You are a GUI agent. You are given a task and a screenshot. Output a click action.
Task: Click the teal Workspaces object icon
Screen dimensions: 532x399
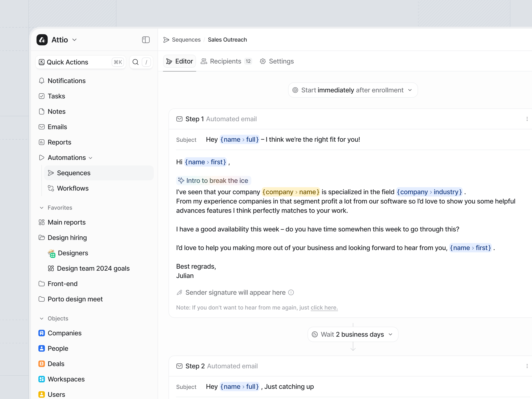[x=42, y=379]
